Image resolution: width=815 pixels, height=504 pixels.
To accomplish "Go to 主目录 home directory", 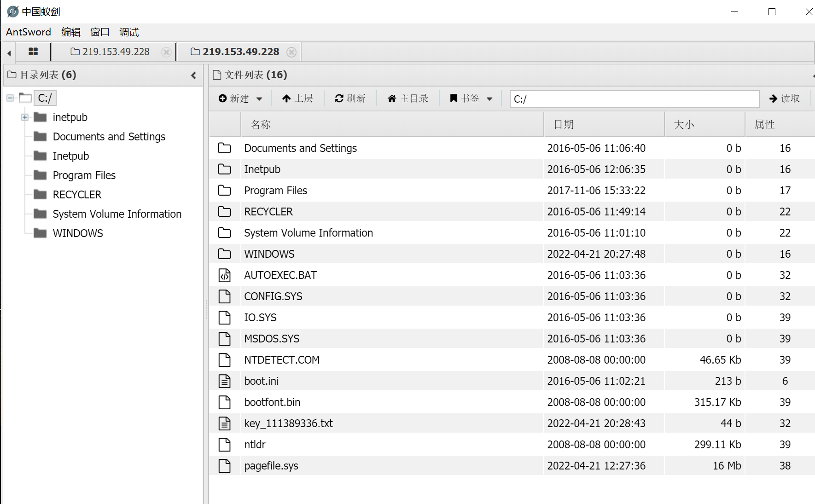I will coord(408,98).
